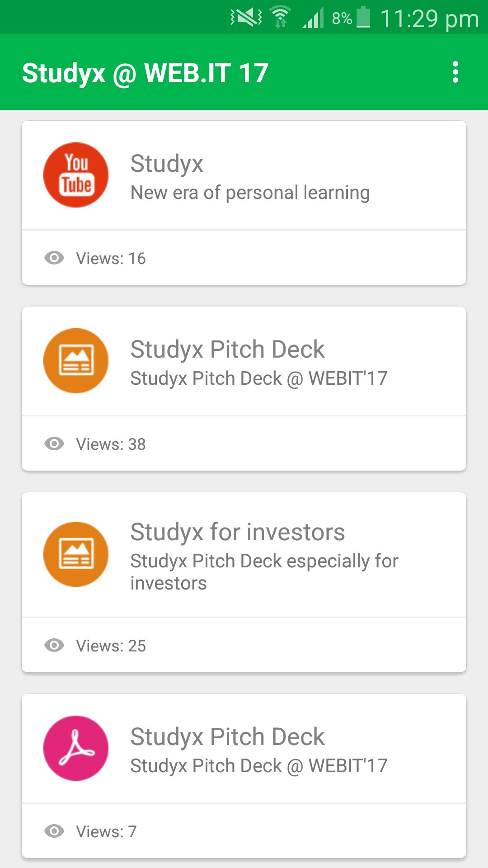Tap the battery indicator in status bar

tap(363, 18)
